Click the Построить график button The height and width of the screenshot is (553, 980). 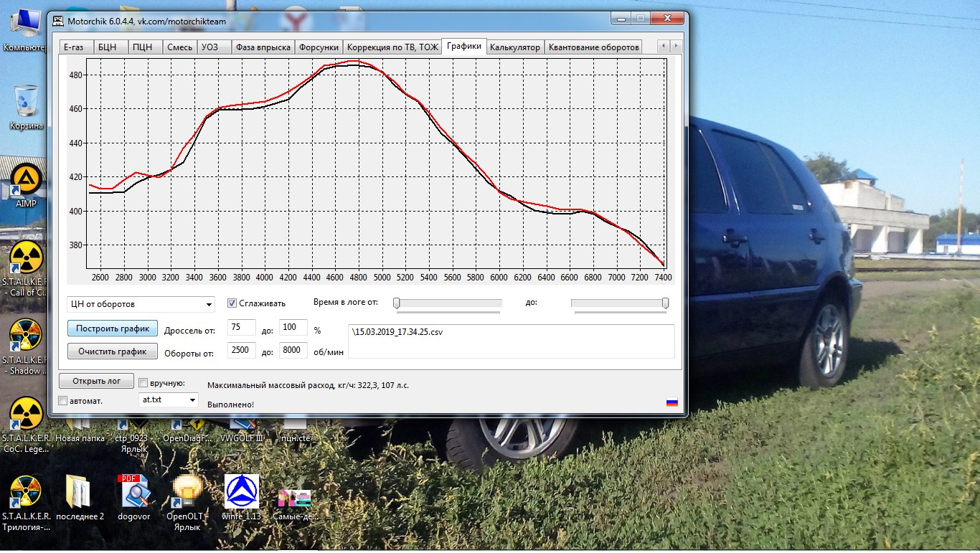point(113,329)
